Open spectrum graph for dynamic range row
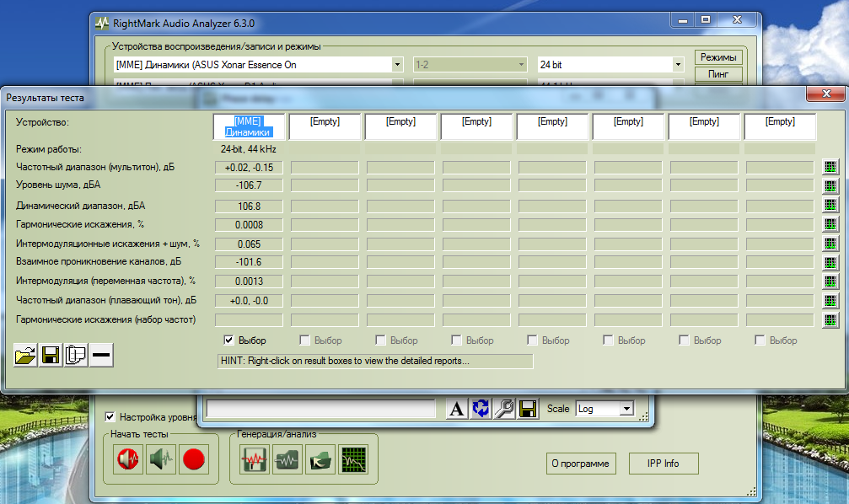This screenshot has width=849, height=504. click(830, 205)
